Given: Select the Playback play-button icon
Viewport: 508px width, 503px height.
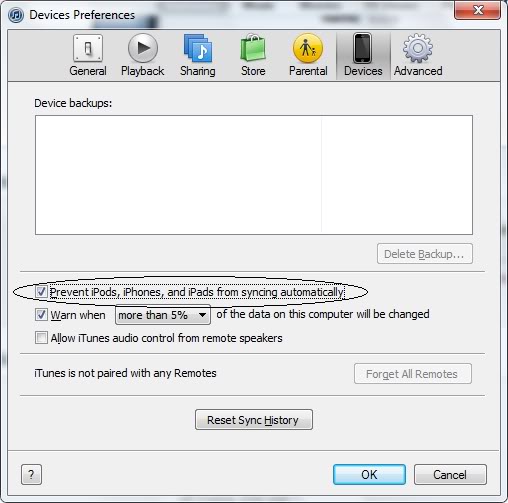Looking at the screenshot, I should [143, 48].
